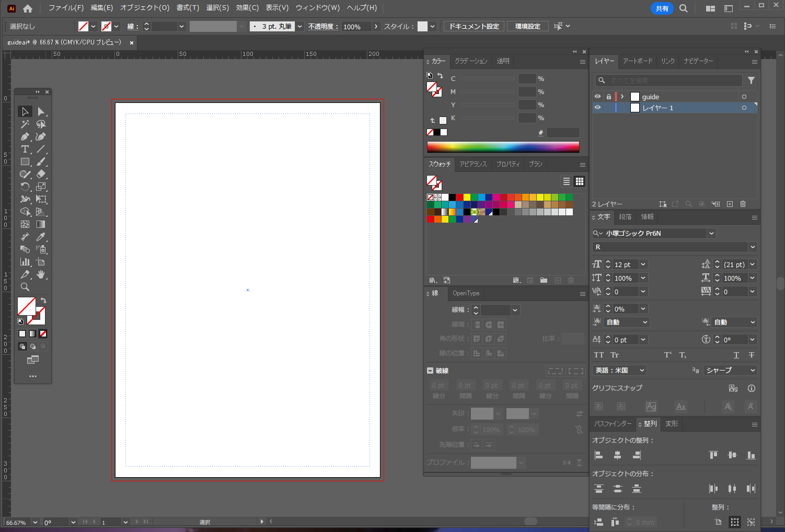The height and width of the screenshot is (532, 785).
Task: Click the 共有 share button
Action: coord(662,8)
